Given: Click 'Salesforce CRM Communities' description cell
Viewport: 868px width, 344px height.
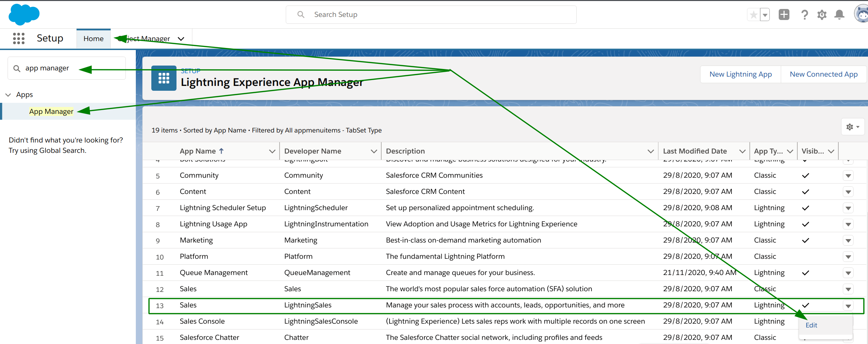Looking at the screenshot, I should pos(434,175).
